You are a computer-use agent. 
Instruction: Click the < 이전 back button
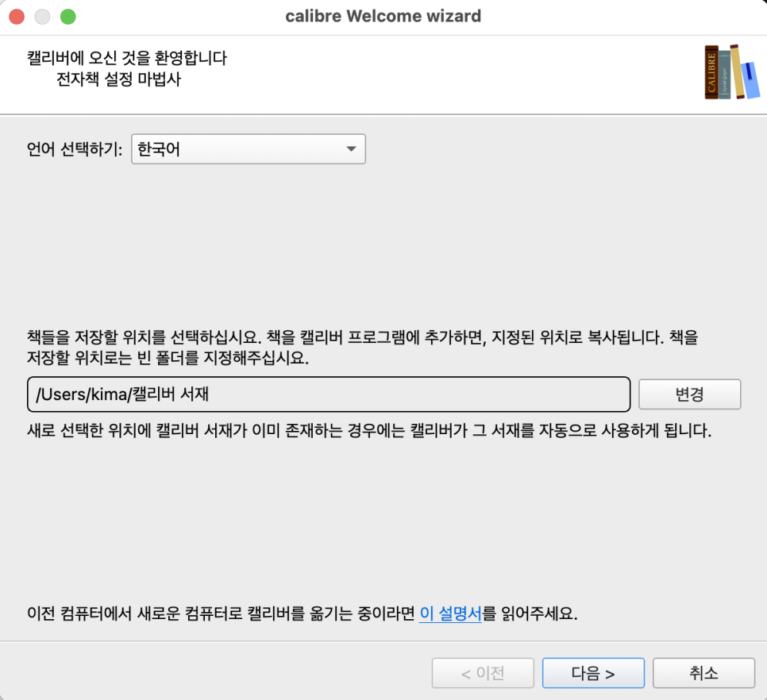point(483,673)
